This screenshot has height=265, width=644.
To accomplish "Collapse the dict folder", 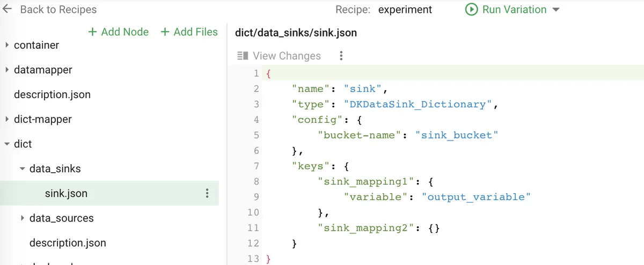I will (x=7, y=144).
